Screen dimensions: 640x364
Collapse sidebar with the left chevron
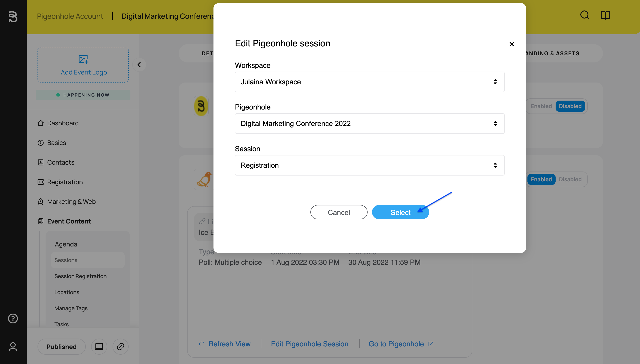click(x=139, y=65)
